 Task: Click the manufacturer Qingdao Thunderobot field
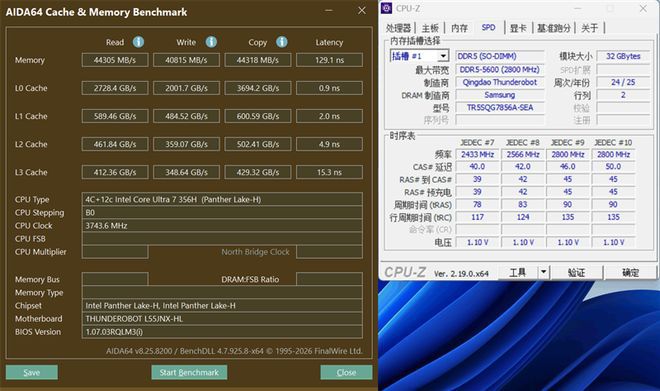coord(500,82)
